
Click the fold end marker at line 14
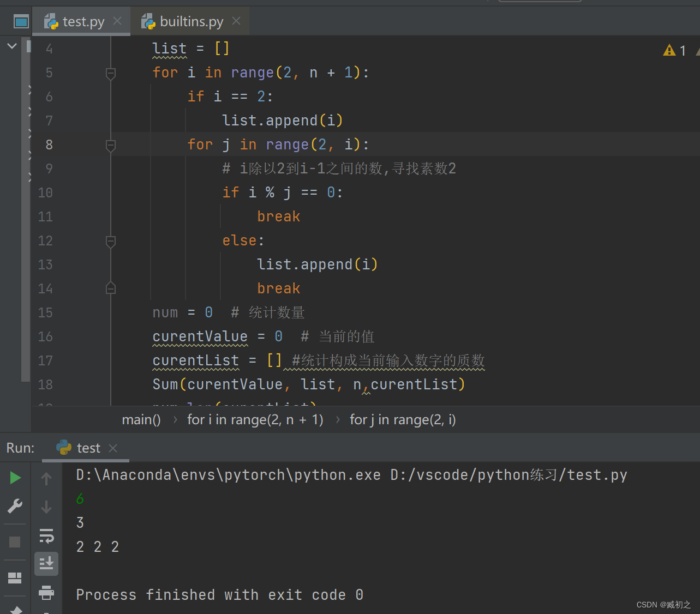[x=111, y=288]
